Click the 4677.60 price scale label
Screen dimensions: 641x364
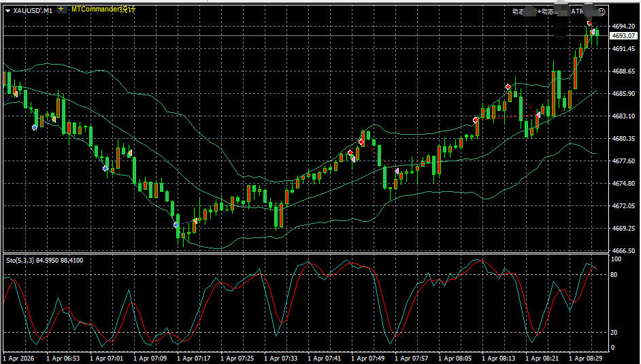tap(623, 161)
